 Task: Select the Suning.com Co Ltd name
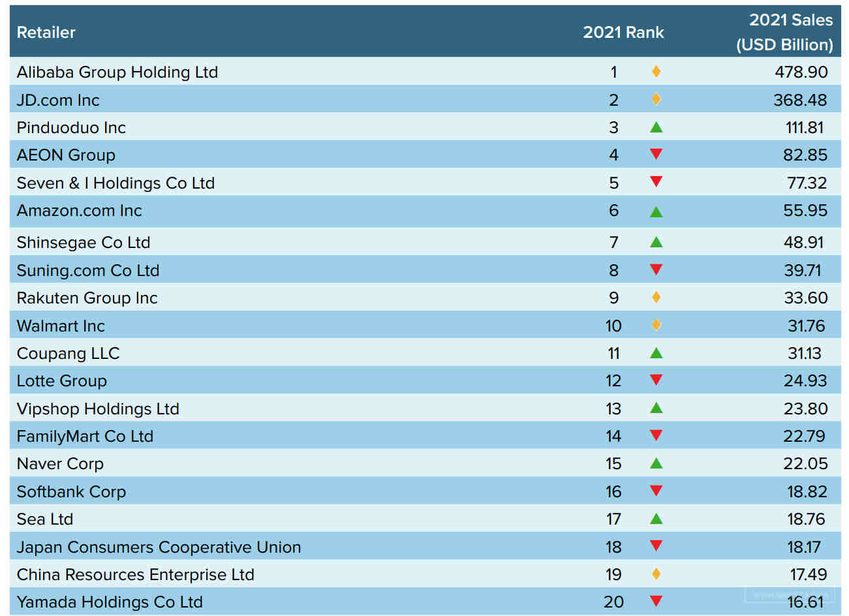[88, 270]
